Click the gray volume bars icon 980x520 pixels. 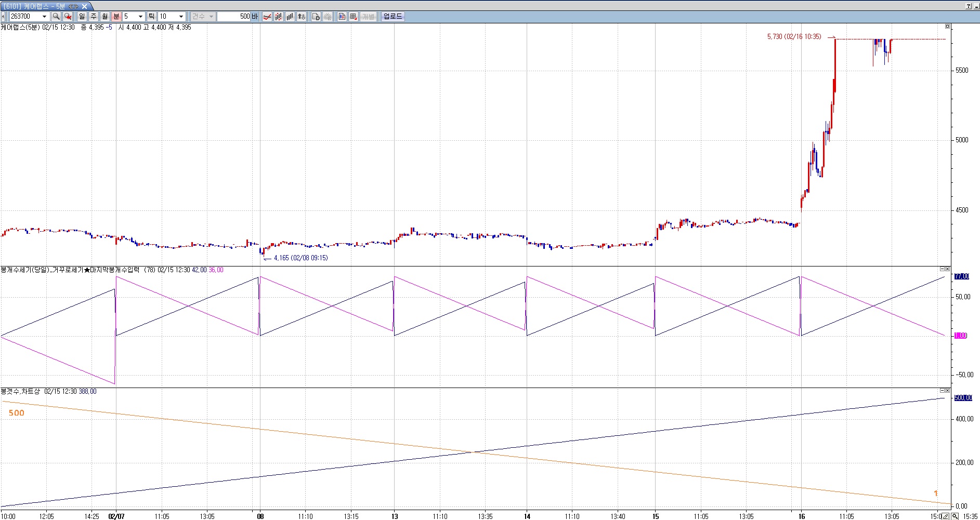(290, 17)
